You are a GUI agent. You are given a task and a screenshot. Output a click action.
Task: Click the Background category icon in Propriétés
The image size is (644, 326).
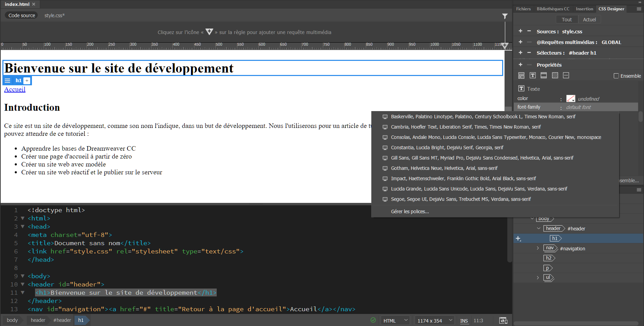pos(555,76)
